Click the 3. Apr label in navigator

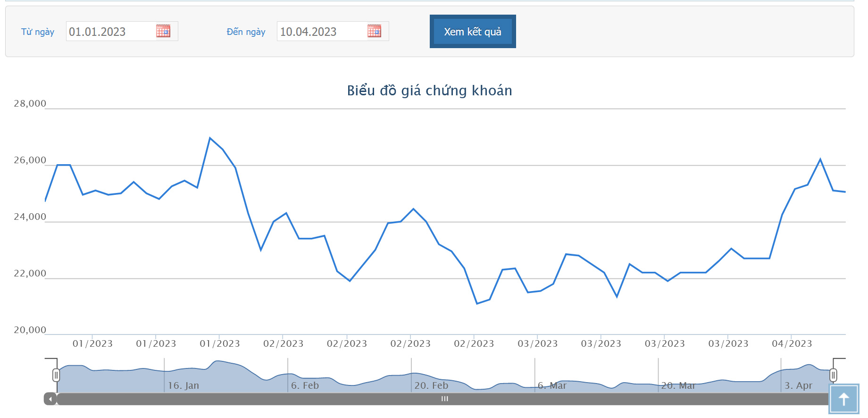(x=798, y=385)
